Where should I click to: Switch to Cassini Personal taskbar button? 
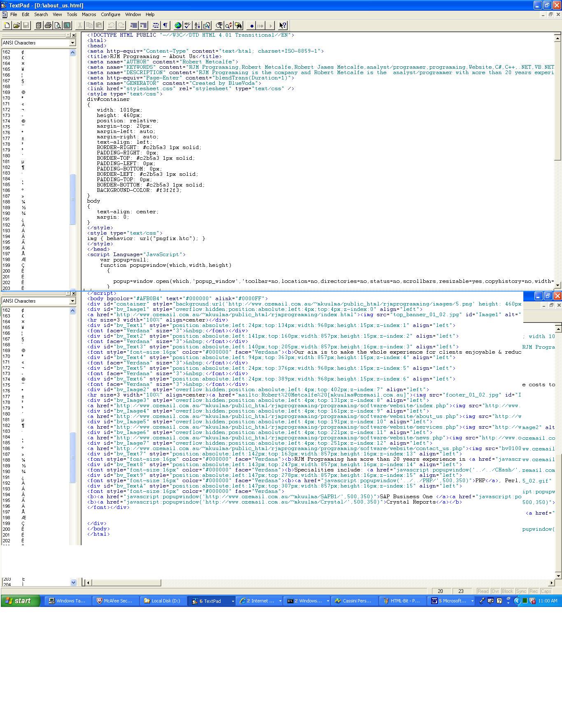(x=354, y=601)
